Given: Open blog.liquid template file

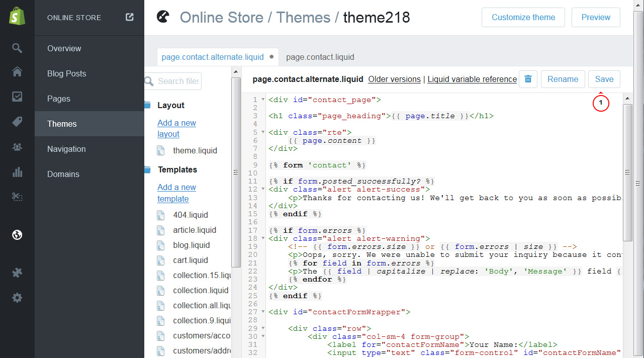Looking at the screenshot, I should 192,245.
